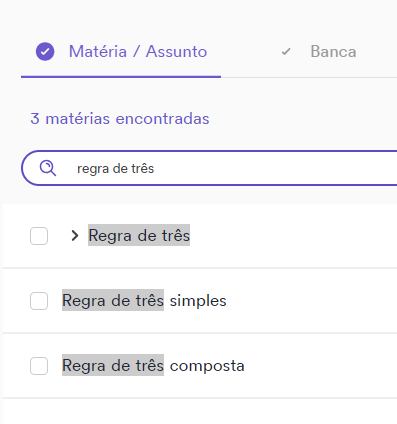397x424 pixels.
Task: Switch to the Matéria / Assunto tab
Action: pos(121,52)
